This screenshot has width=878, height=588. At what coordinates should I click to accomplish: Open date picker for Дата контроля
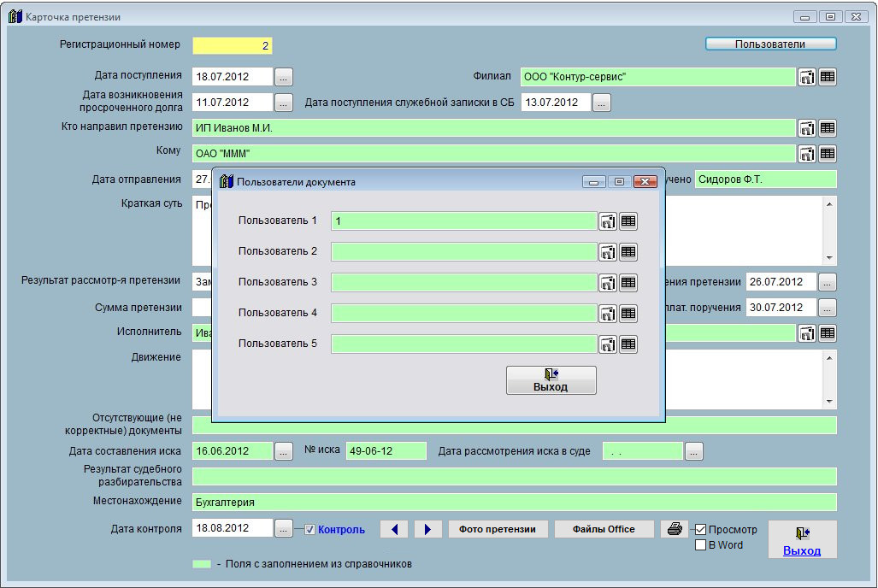click(284, 529)
